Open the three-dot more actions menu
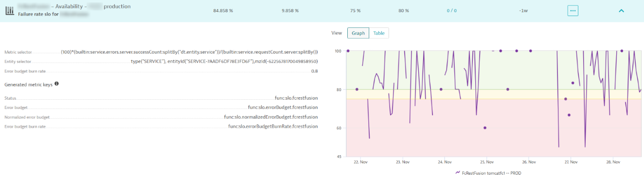 coord(572,11)
